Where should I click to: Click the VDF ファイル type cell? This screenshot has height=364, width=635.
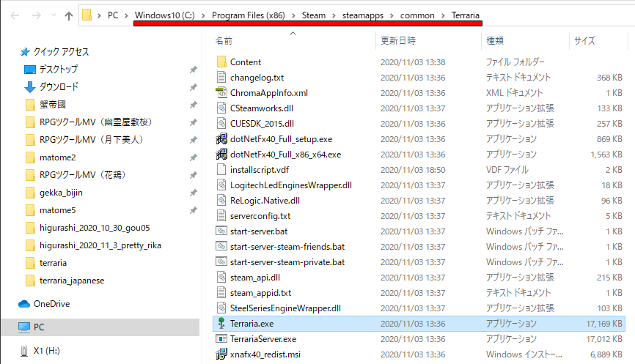(507, 170)
